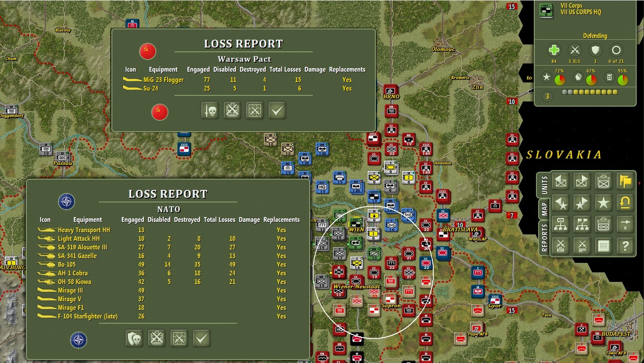The width and height of the screenshot is (644, 363).
Task: Click the 67% pie gauge
Action: (591, 80)
